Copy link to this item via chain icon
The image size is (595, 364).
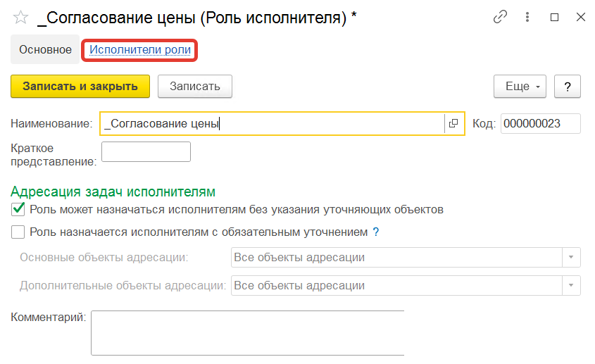point(500,17)
